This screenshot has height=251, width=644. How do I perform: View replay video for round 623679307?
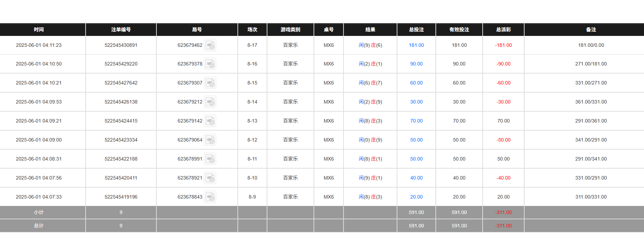(210, 83)
